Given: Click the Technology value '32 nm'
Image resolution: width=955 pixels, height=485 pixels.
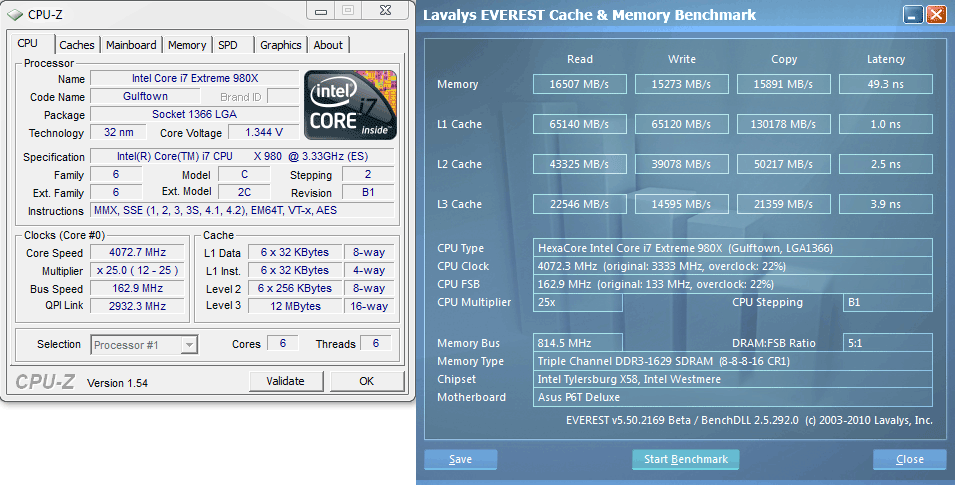Looking at the screenshot, I should (119, 132).
